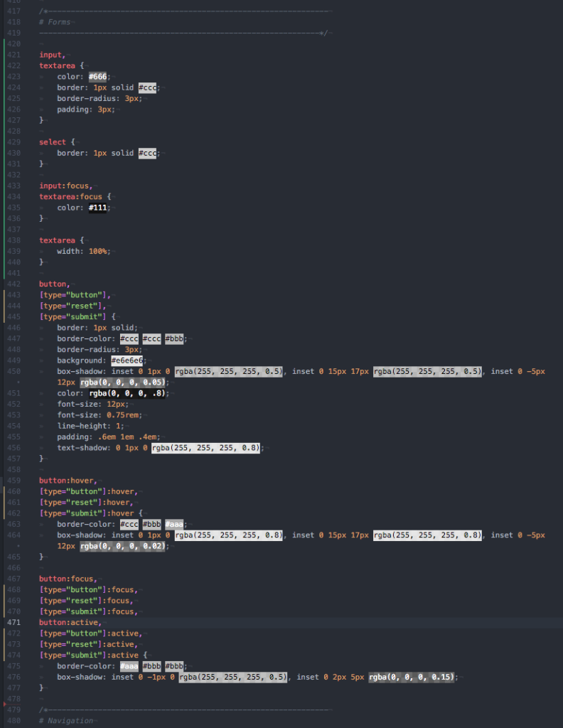Click the #aaa swatch on line 463
This screenshot has height=728, width=563.
coord(175,523)
